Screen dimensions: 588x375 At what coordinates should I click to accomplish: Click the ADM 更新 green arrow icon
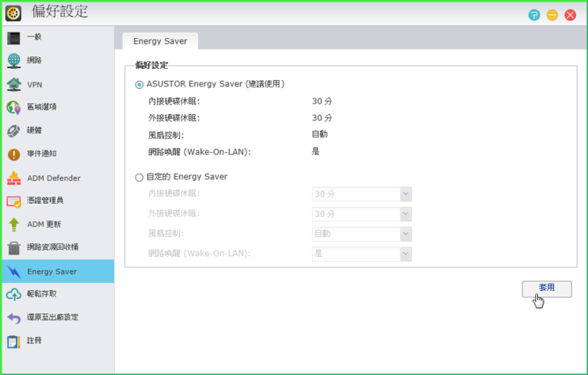click(14, 224)
